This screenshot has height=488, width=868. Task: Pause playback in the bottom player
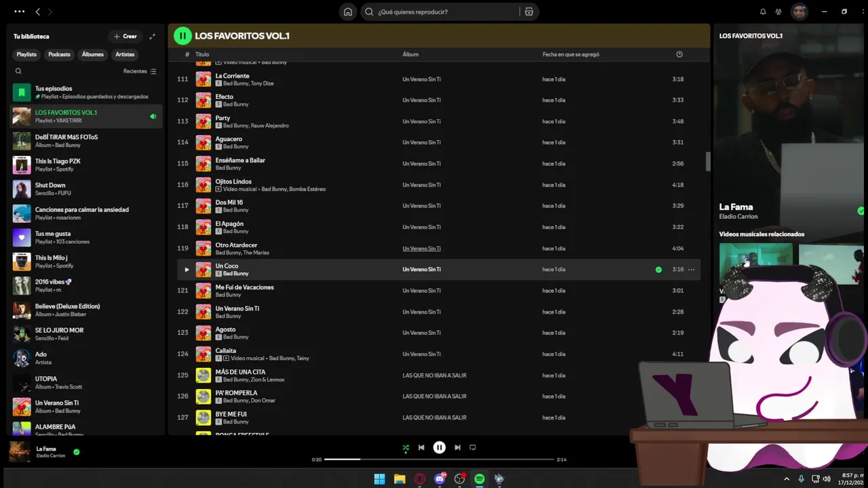pos(439,447)
